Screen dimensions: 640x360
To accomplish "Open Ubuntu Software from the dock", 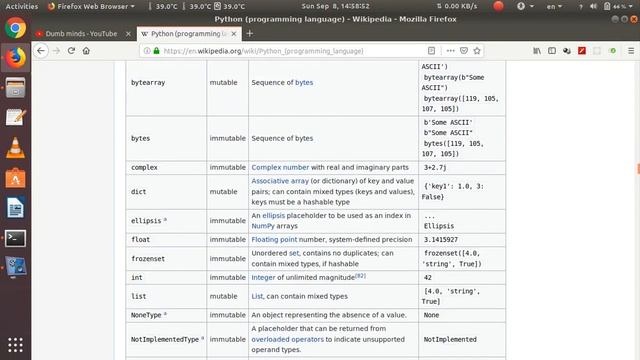I will (x=16, y=178).
